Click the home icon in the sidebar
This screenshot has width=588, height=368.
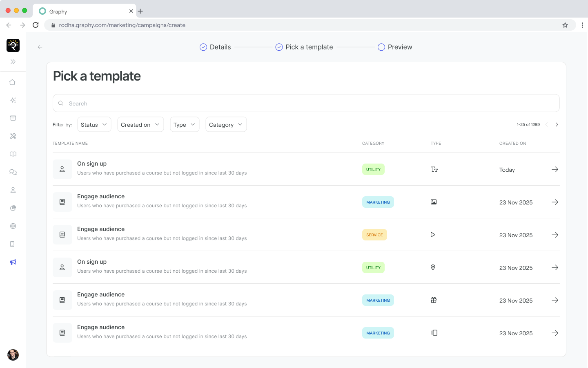point(13,82)
